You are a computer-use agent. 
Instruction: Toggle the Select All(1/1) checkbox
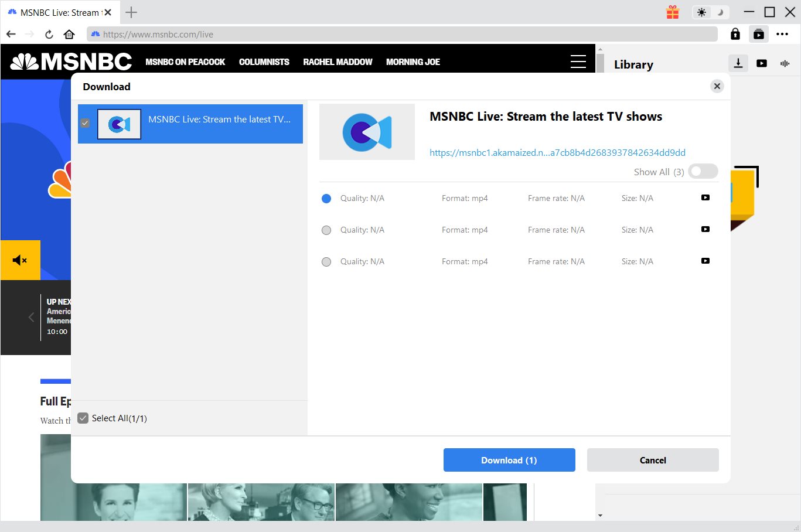coord(83,418)
